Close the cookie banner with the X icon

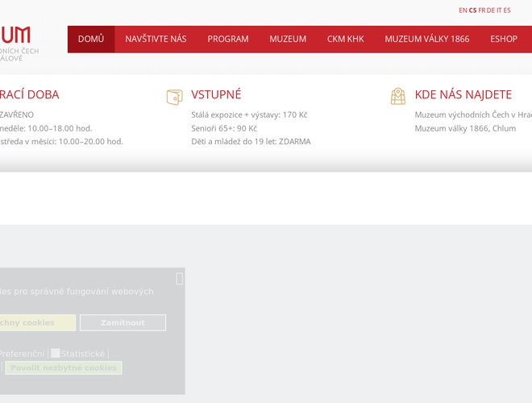click(x=179, y=279)
